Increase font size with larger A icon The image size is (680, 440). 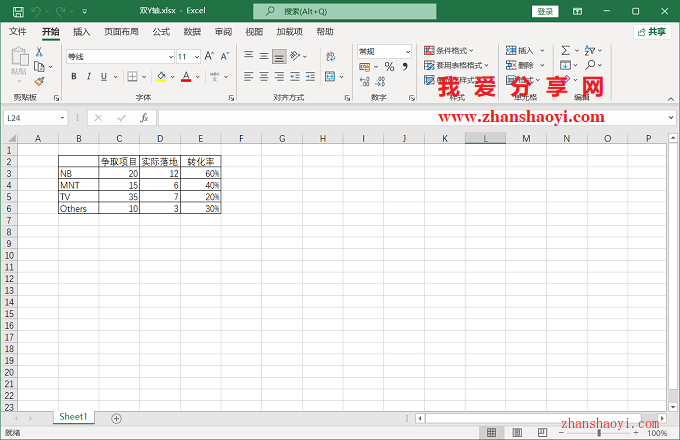coord(209,56)
